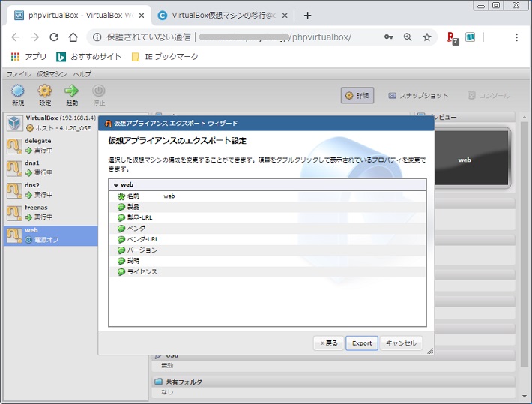Start the VM with the green arrow icon
The image size is (532, 404).
[x=72, y=95]
